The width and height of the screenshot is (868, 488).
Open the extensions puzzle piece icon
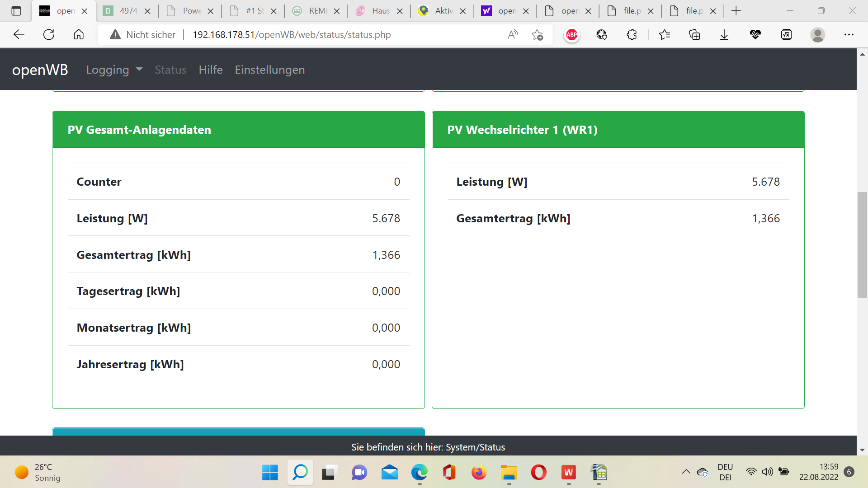pyautogui.click(x=632, y=35)
